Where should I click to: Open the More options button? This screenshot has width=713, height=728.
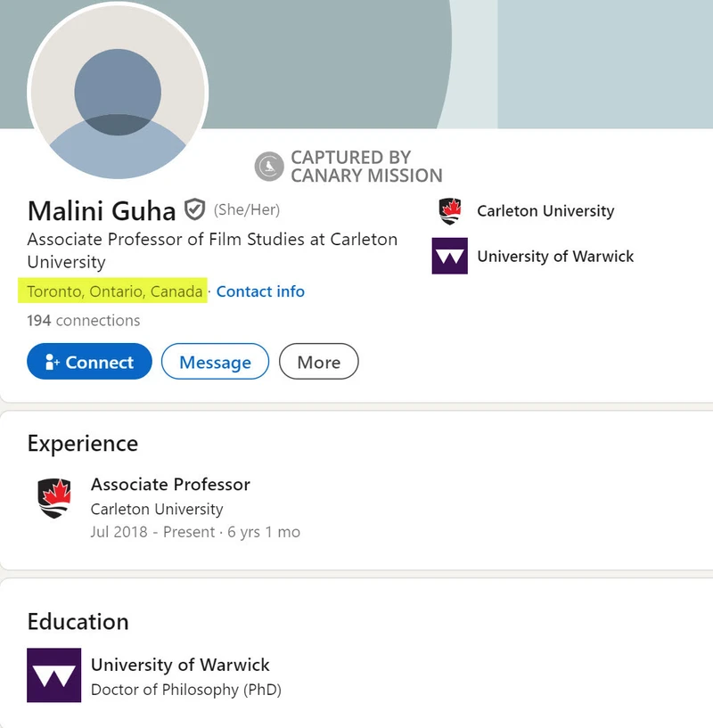coord(319,361)
